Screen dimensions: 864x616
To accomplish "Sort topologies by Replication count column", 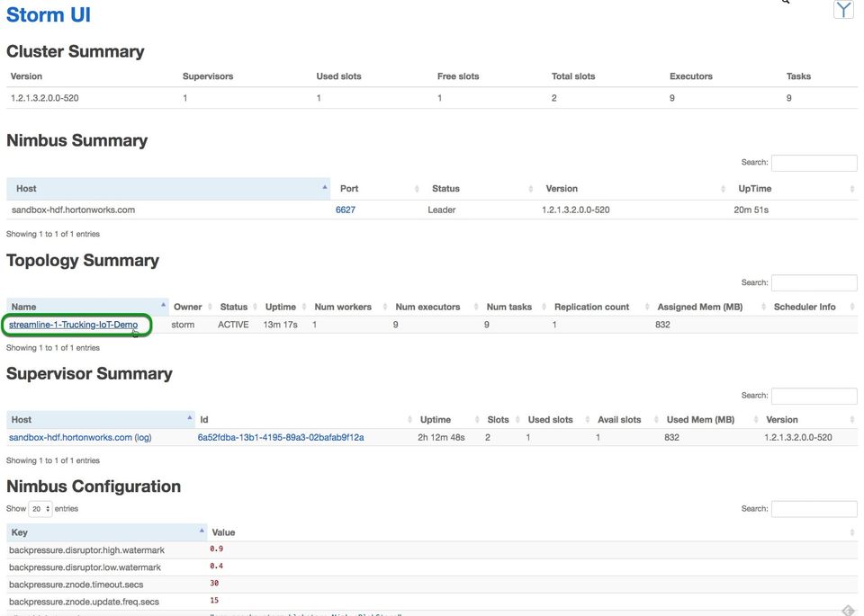I will pos(599,307).
